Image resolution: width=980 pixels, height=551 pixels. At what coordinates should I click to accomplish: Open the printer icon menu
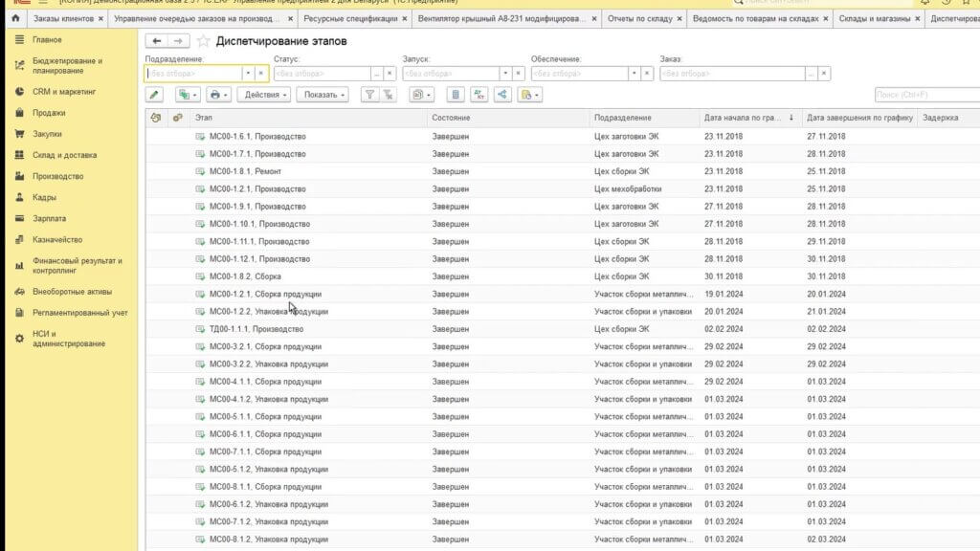click(217, 95)
